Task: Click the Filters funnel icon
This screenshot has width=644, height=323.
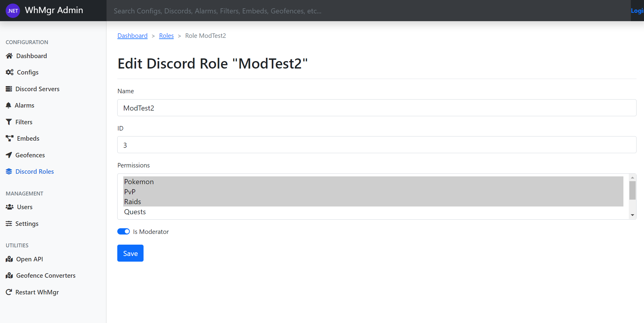Action: pos(9,122)
